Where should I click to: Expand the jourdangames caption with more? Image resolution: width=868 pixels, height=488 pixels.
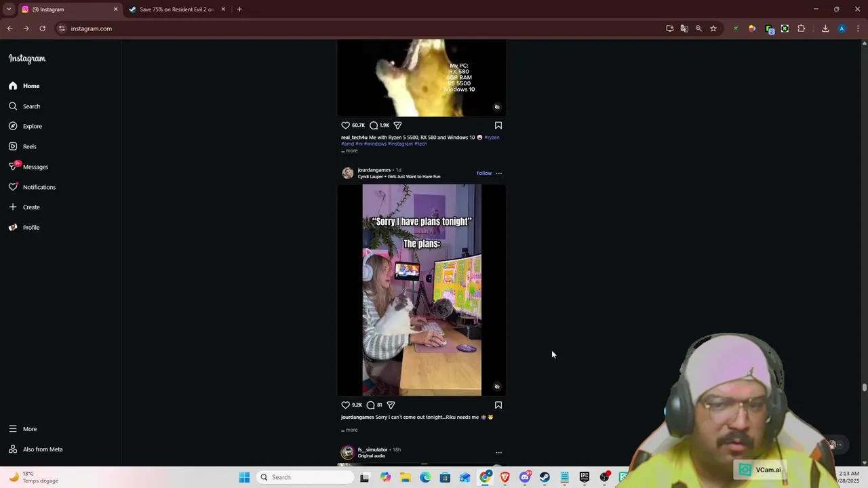pyautogui.click(x=351, y=430)
